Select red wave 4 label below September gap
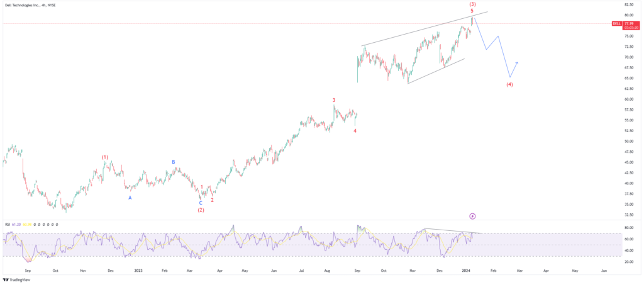Screen dimensions: 644x285 (x=355, y=131)
